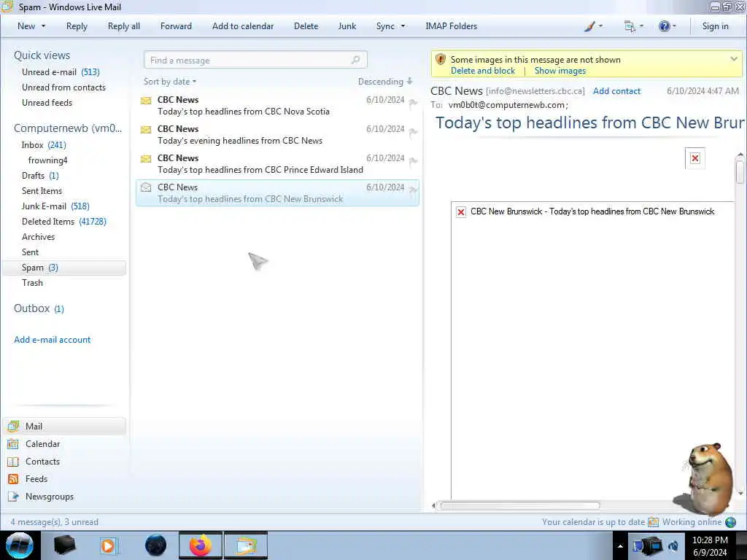Click the Working online globe icon

pos(730,522)
